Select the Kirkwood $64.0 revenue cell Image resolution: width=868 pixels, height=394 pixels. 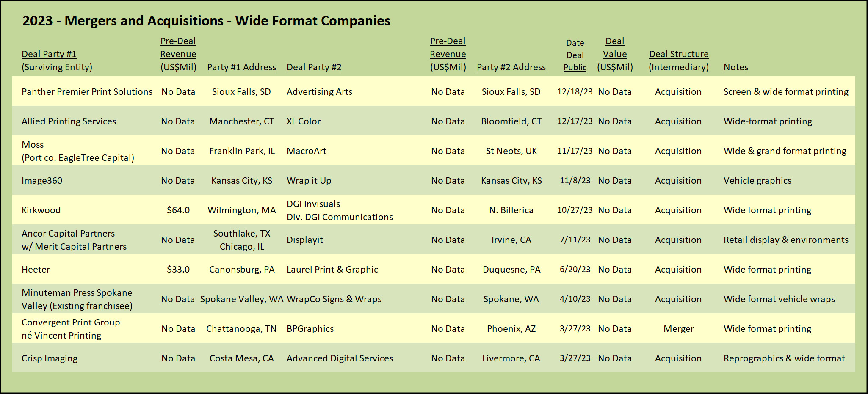[178, 210]
